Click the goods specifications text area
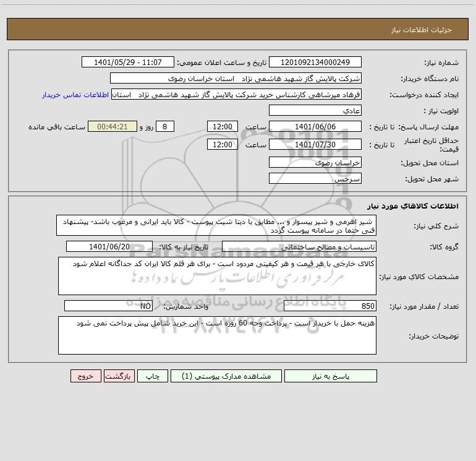This screenshot has width=476, height=461. point(217,276)
